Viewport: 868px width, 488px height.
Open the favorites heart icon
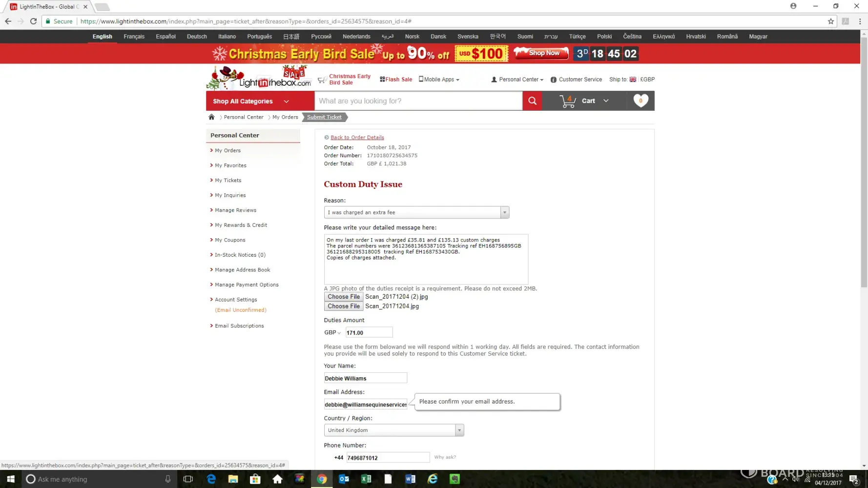(641, 101)
